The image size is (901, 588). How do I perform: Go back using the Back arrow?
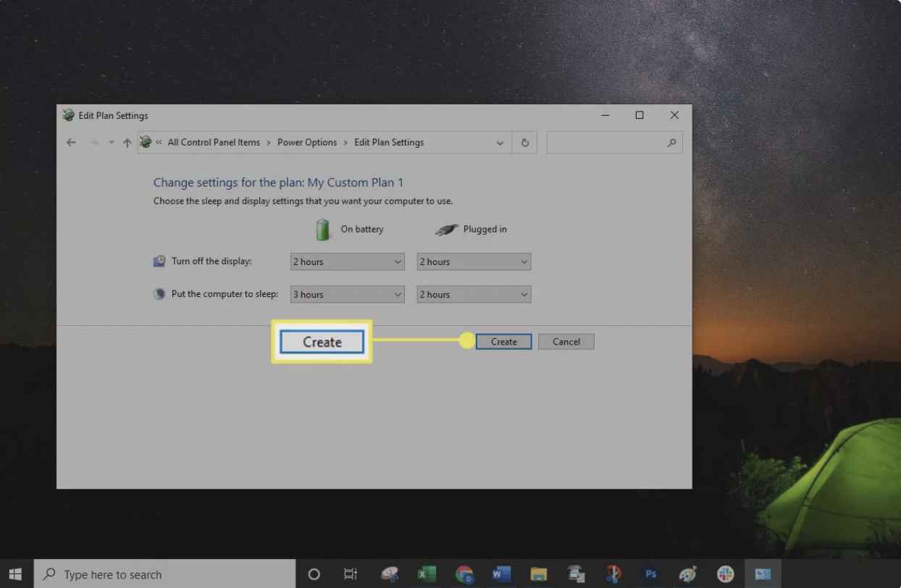coord(71,143)
